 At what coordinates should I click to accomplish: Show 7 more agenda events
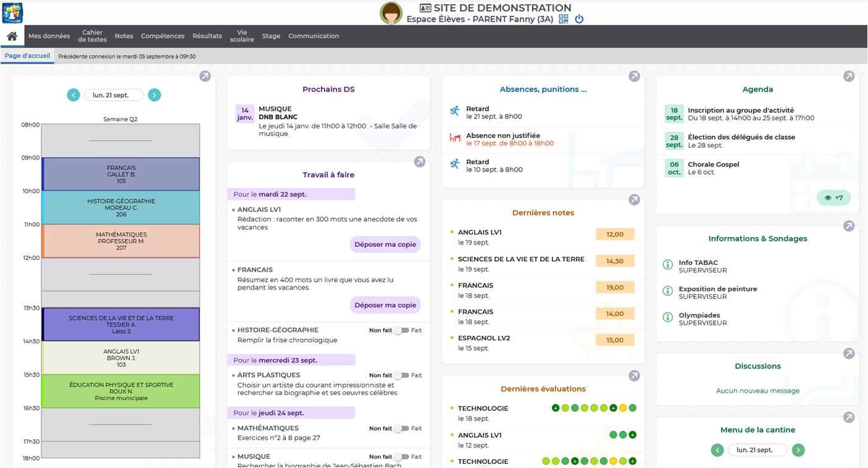[833, 198]
